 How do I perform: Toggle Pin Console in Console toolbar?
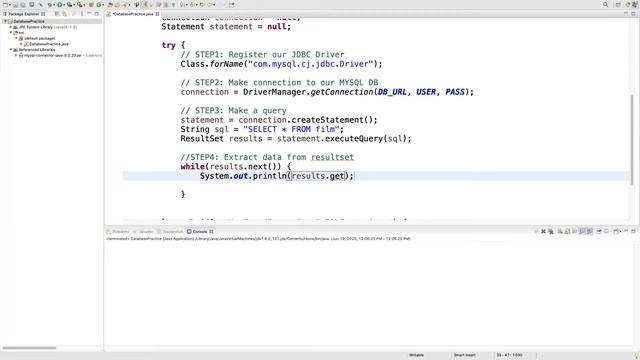coord(599,231)
